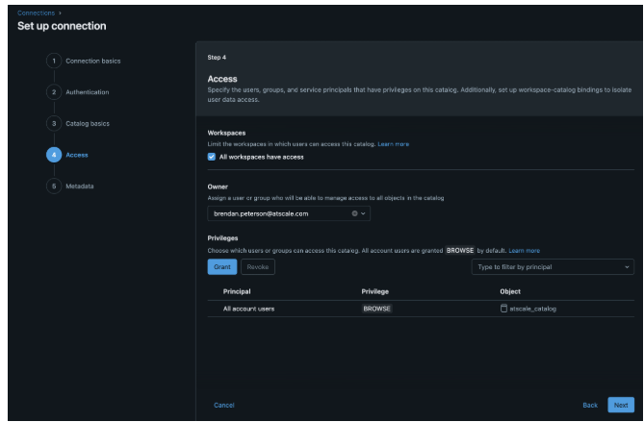Click Cancel to abort setup
644x422 pixels.
pos(224,405)
